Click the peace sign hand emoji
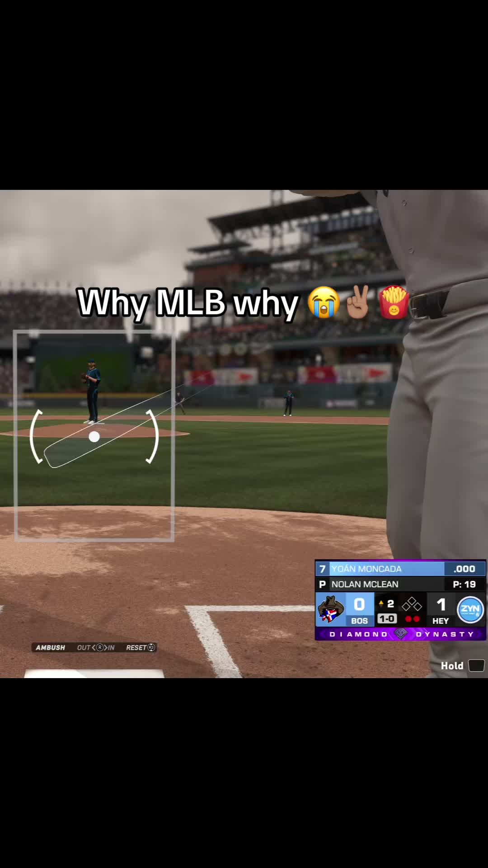 point(358,302)
